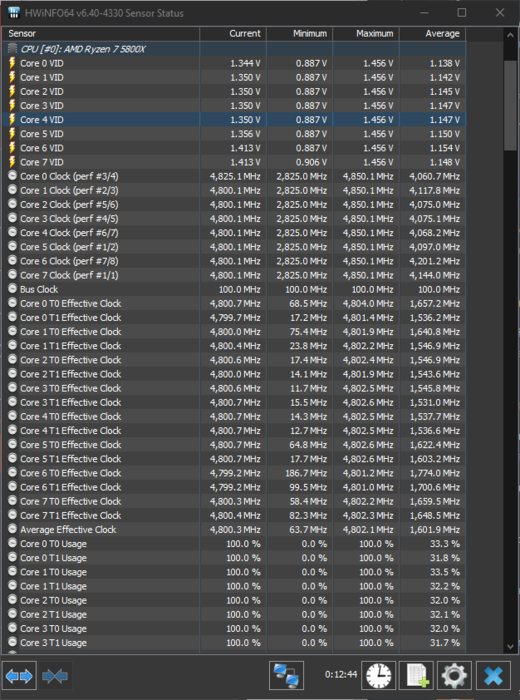Image resolution: width=520 pixels, height=700 pixels.
Task: Click the scrollbar up arrow
Action: [x=511, y=34]
